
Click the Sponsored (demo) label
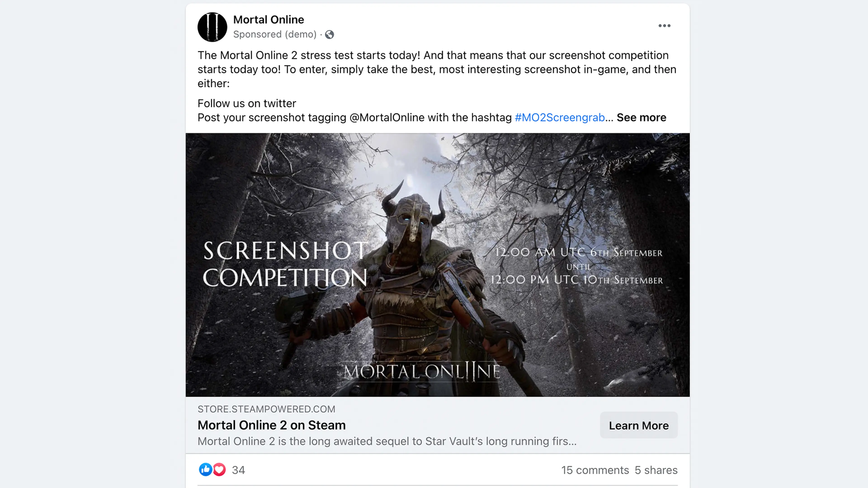coord(275,34)
